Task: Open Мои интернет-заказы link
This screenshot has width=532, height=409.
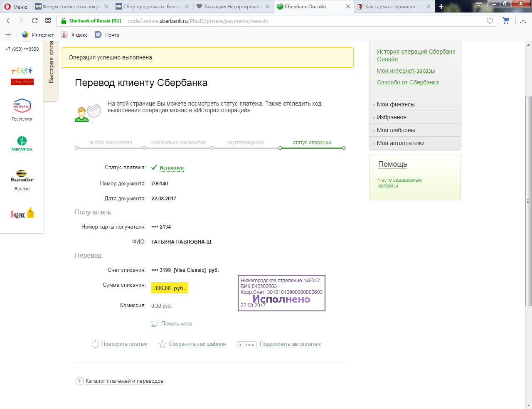Action: [x=406, y=71]
